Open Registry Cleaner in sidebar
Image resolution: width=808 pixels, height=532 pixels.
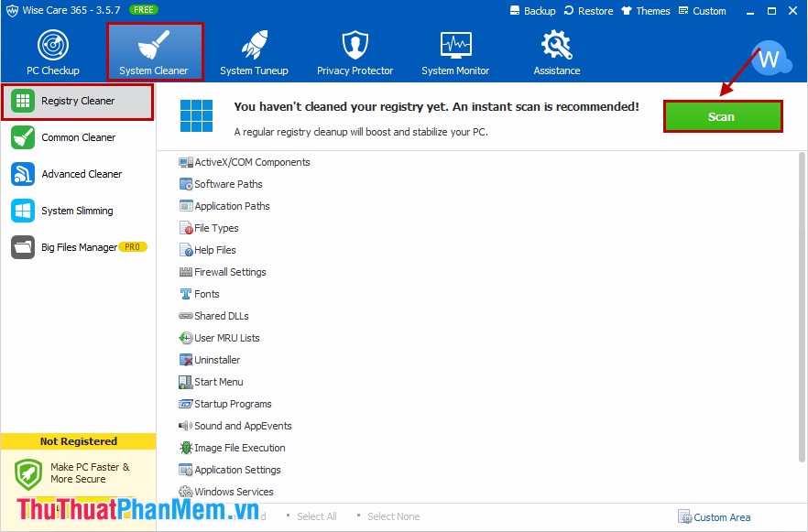point(78,101)
